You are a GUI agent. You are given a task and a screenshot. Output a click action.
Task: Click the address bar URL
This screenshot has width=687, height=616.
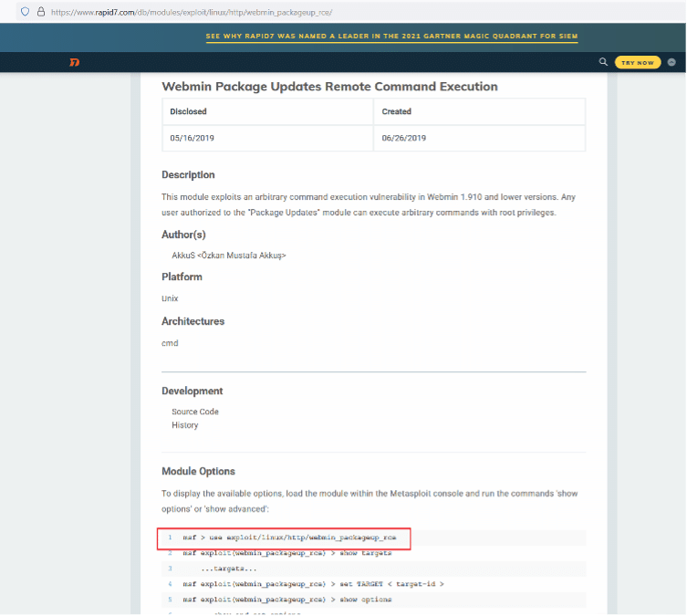pos(192,12)
